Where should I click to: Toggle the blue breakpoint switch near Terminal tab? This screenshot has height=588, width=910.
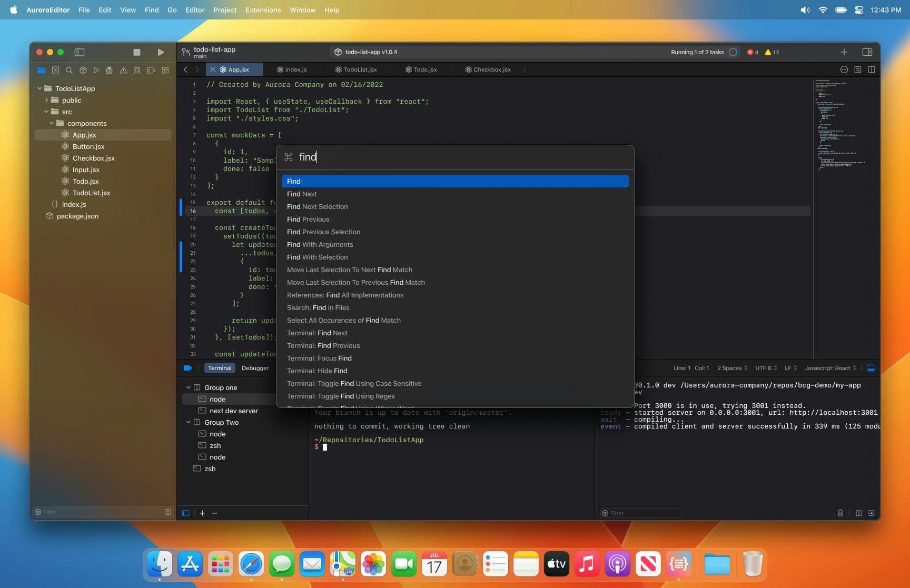point(188,368)
